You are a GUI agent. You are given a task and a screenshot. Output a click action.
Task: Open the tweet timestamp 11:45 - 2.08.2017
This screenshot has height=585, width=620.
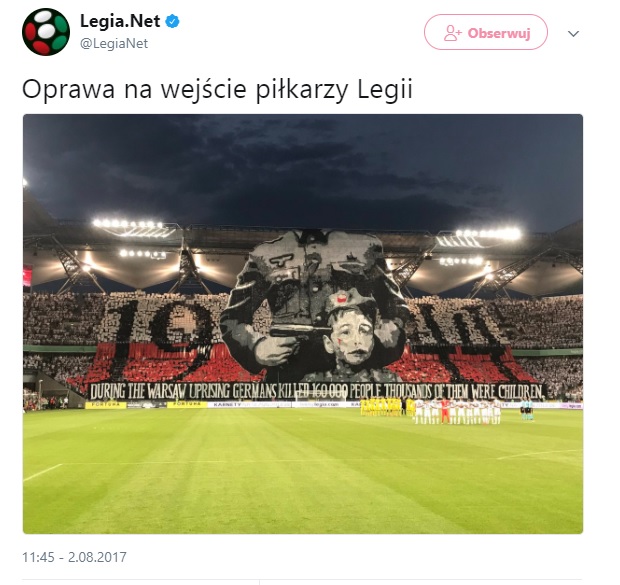(74, 557)
